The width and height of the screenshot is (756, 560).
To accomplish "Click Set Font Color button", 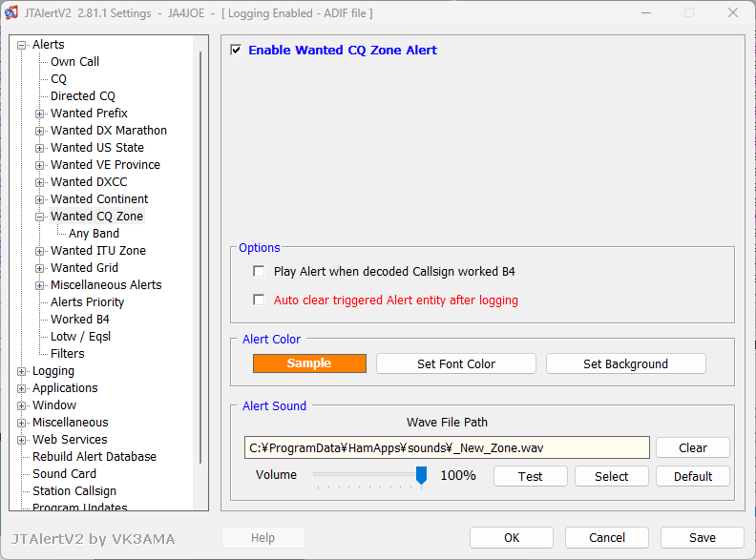I will click(456, 363).
